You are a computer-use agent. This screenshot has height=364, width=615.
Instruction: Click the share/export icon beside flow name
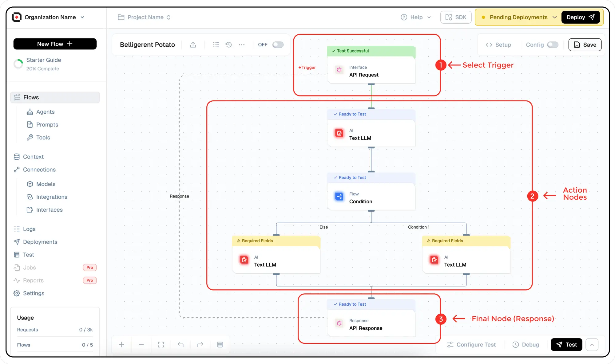pos(193,45)
